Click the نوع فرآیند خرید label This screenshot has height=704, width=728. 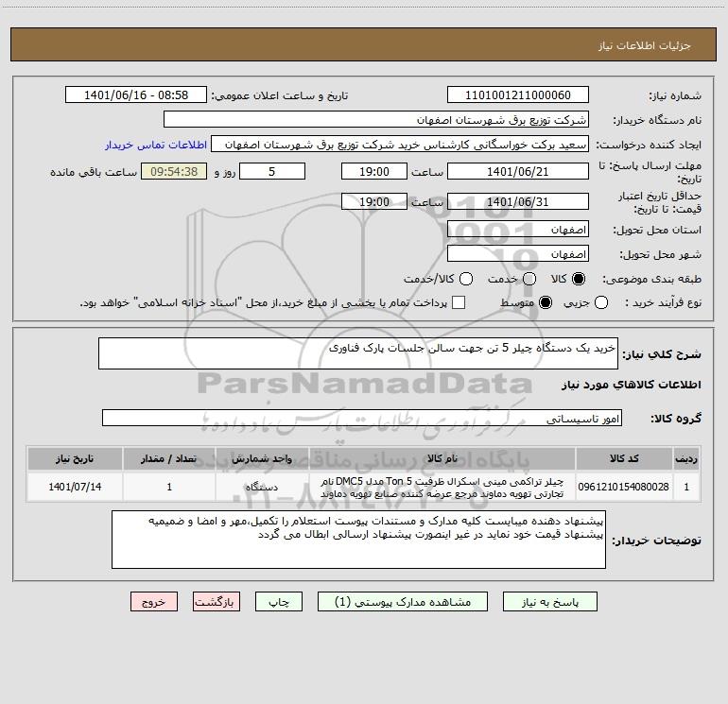tap(663, 302)
